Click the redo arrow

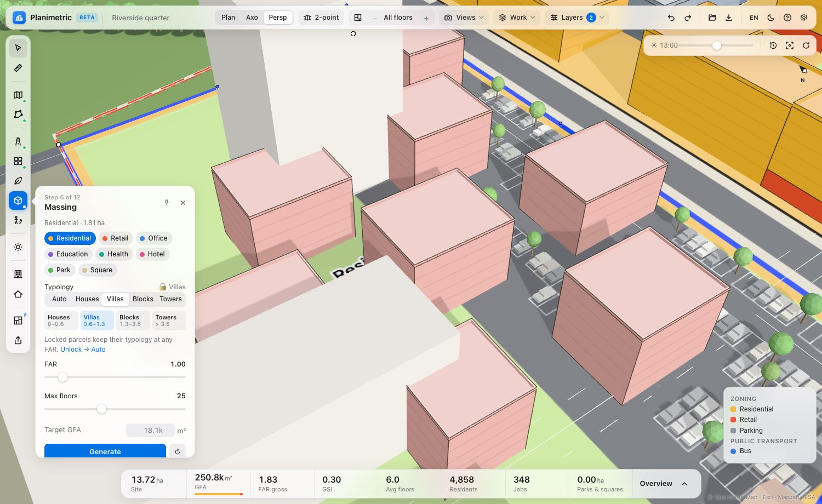[x=688, y=18]
